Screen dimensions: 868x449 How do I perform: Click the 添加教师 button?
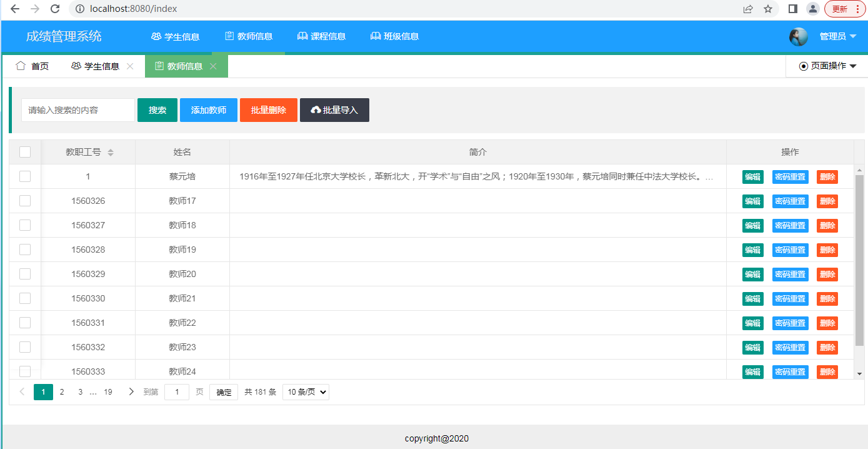point(209,110)
